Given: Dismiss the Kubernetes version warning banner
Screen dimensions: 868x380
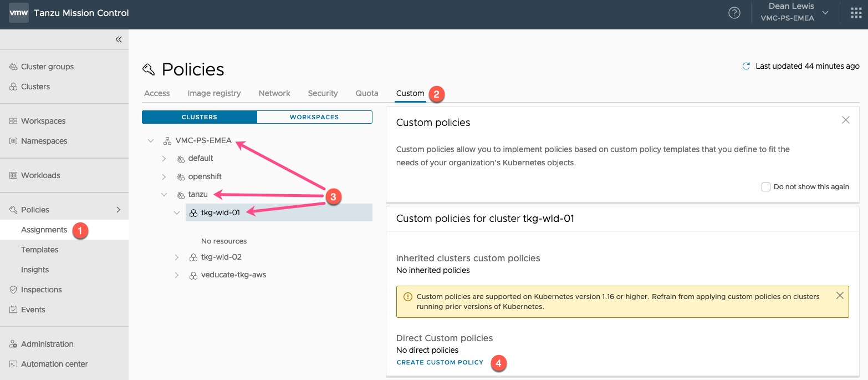Looking at the screenshot, I should (840, 296).
